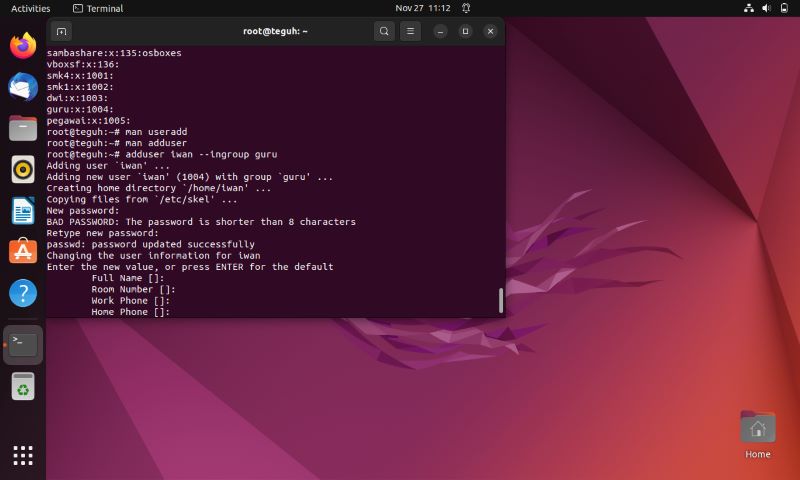The width and height of the screenshot is (800, 480).
Task: Open a new terminal tab
Action: click(61, 32)
